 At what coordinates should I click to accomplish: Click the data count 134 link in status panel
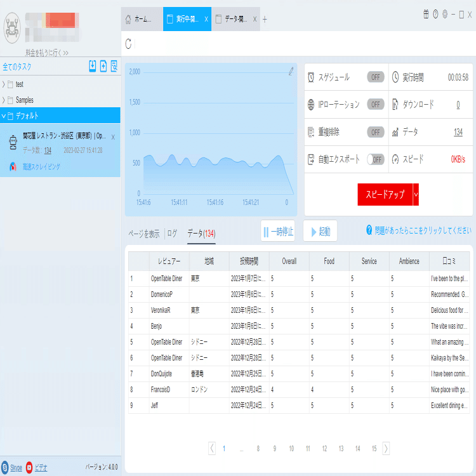click(x=458, y=132)
